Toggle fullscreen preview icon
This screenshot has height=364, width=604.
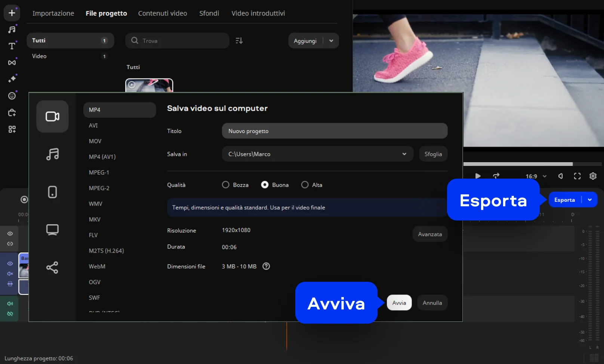coord(577,176)
